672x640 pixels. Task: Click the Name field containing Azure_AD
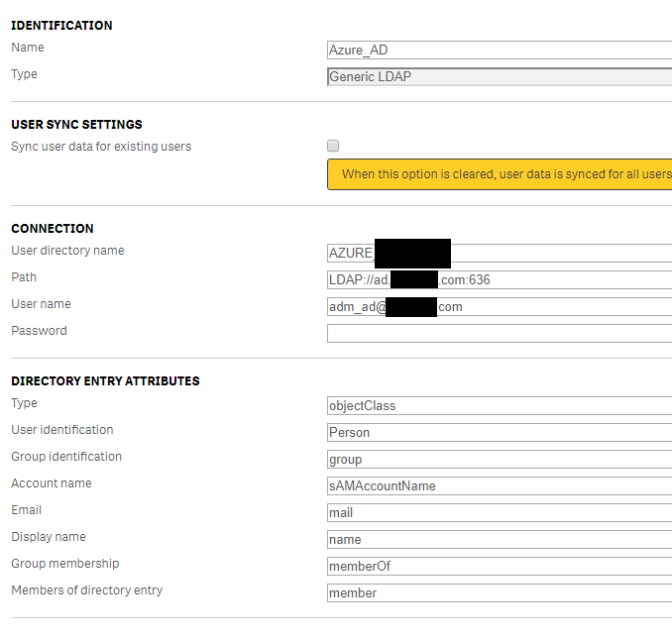point(500,51)
